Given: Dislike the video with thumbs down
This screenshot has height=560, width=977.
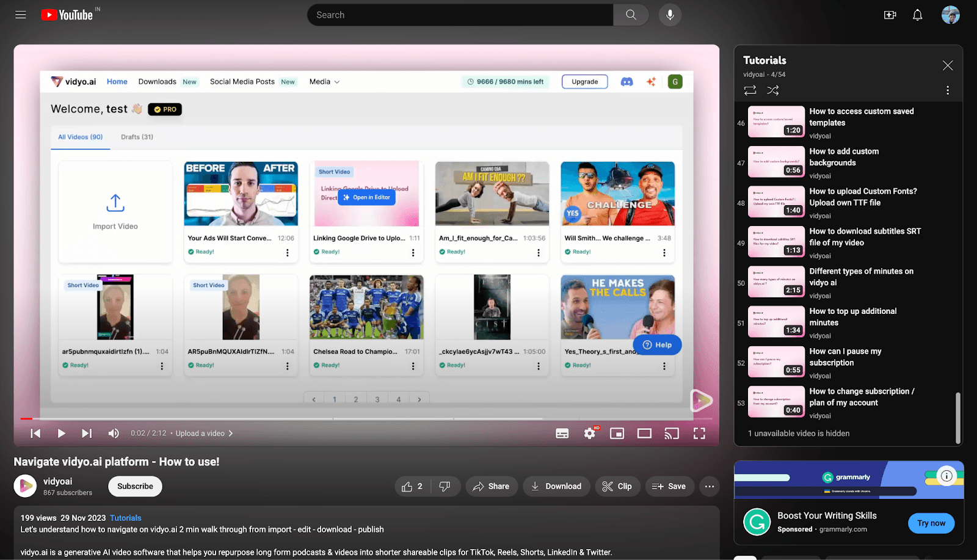Looking at the screenshot, I should [x=445, y=486].
